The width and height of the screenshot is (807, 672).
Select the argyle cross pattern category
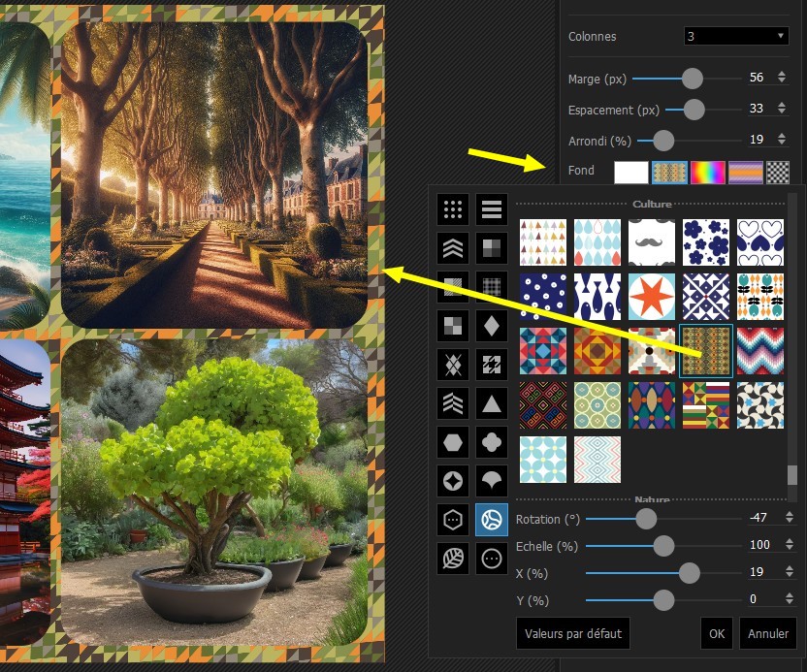click(453, 365)
